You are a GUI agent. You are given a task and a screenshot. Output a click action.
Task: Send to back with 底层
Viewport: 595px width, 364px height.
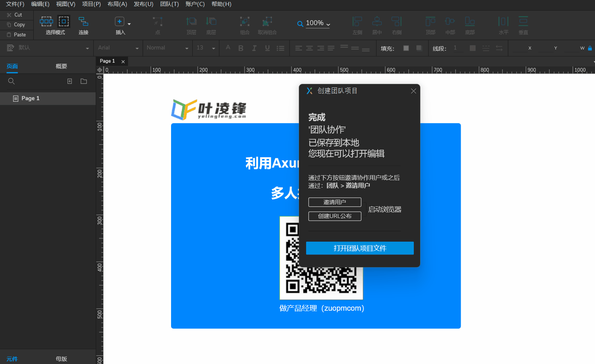tap(211, 25)
